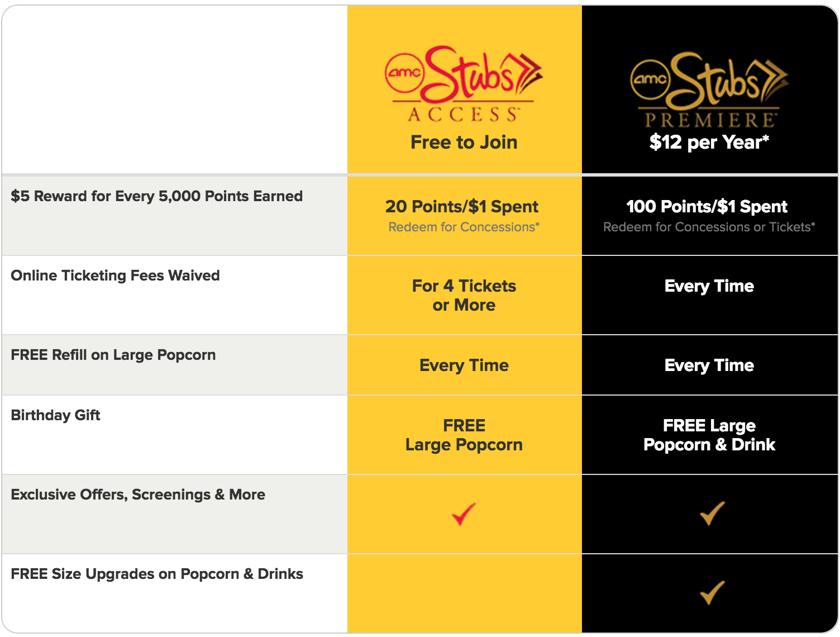The image size is (840, 637).
Task: Select the $5 Reward row label
Action: click(156, 196)
